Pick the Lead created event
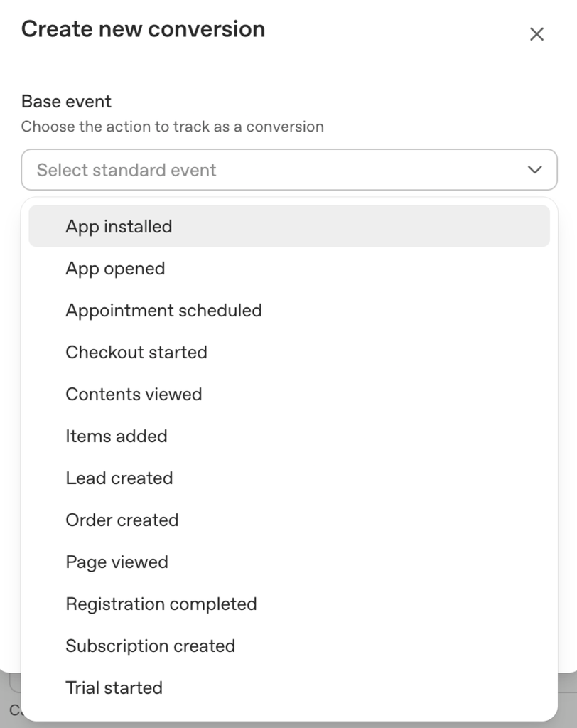 (288, 478)
